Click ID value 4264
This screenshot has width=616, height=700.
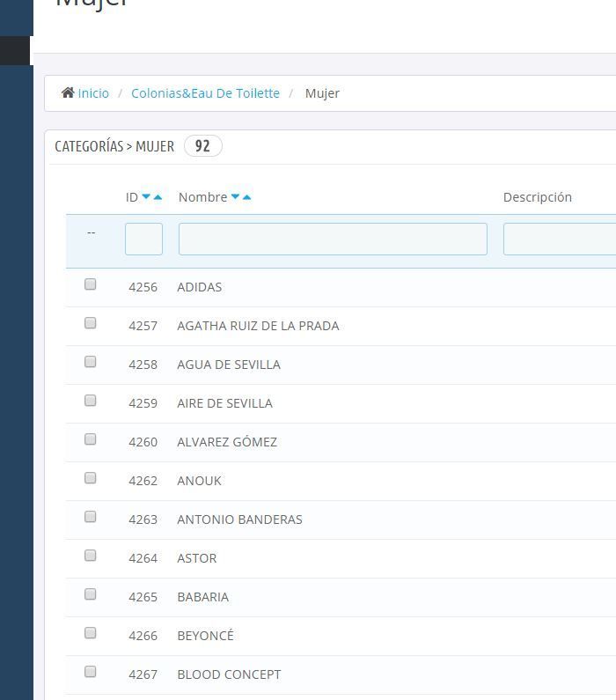click(143, 558)
